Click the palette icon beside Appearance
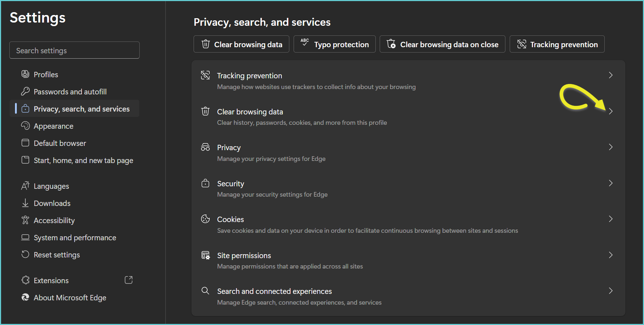644x325 pixels. pyautogui.click(x=25, y=125)
